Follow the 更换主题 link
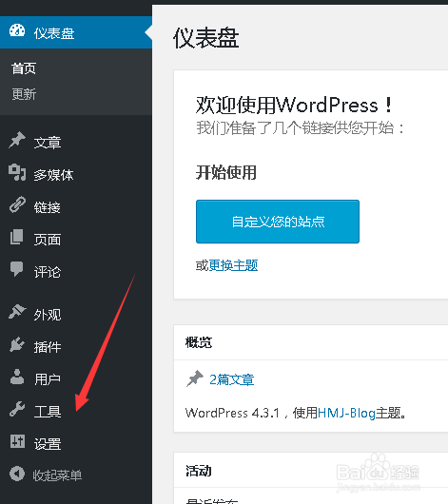This screenshot has width=448, height=504. tap(233, 265)
